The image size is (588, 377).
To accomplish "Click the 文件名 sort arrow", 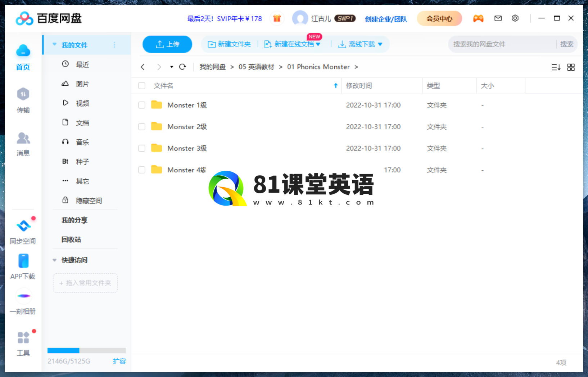I will [336, 85].
